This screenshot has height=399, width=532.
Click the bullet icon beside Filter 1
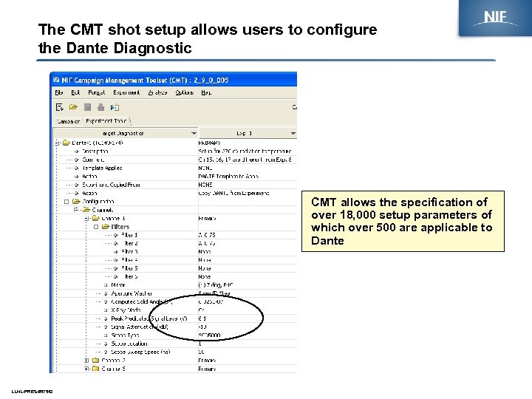pos(116,235)
